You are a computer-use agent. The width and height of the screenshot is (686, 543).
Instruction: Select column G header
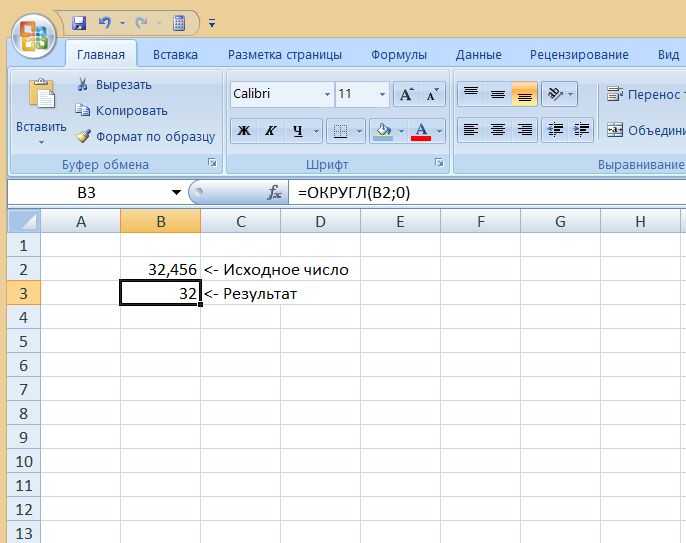pos(560,221)
